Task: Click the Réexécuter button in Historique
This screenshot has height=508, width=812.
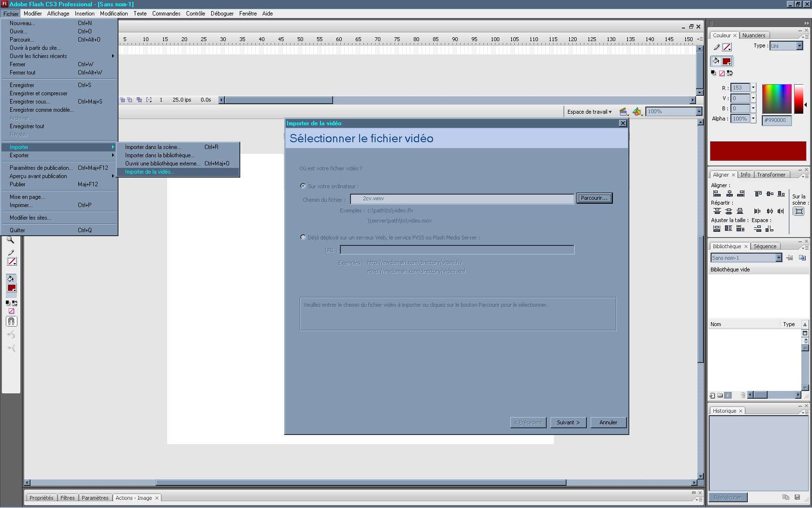Action: tap(727, 497)
